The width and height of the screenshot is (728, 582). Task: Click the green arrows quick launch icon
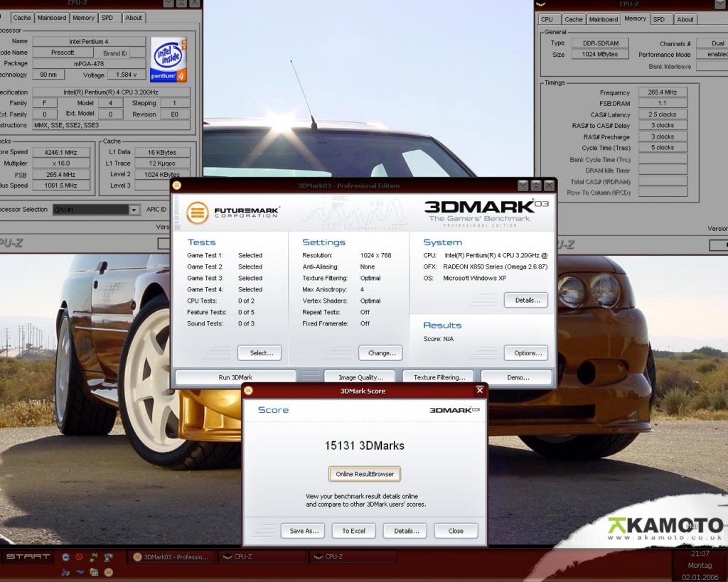[x=95, y=557]
